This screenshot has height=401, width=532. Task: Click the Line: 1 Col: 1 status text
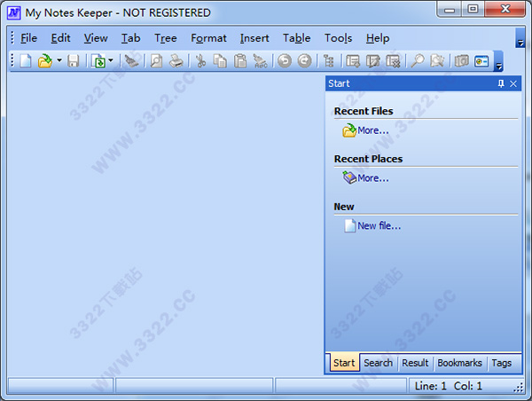click(x=449, y=386)
